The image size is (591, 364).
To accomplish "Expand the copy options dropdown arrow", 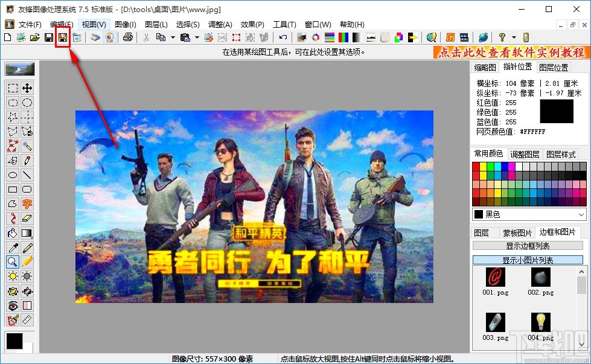I will pos(173,37).
